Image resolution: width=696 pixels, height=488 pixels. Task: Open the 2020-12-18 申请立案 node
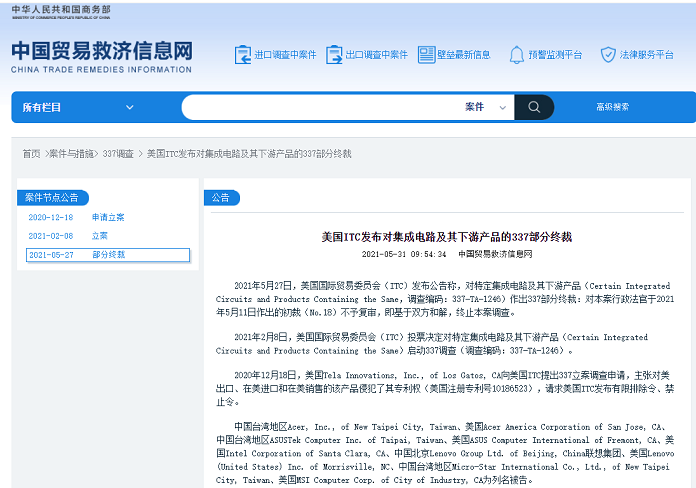pos(76,217)
